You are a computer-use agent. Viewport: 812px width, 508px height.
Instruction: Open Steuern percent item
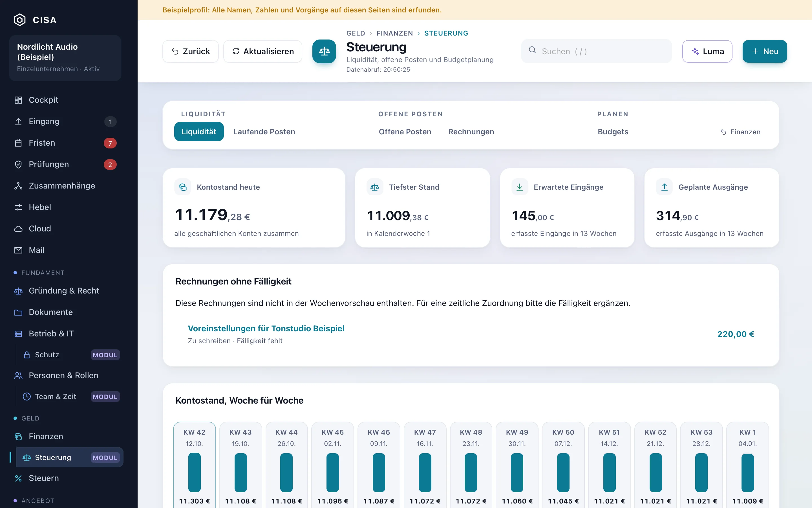click(x=66, y=478)
